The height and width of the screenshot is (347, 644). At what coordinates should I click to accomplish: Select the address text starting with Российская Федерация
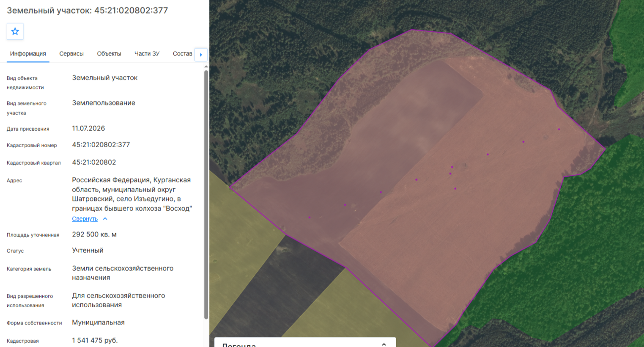coord(132,194)
